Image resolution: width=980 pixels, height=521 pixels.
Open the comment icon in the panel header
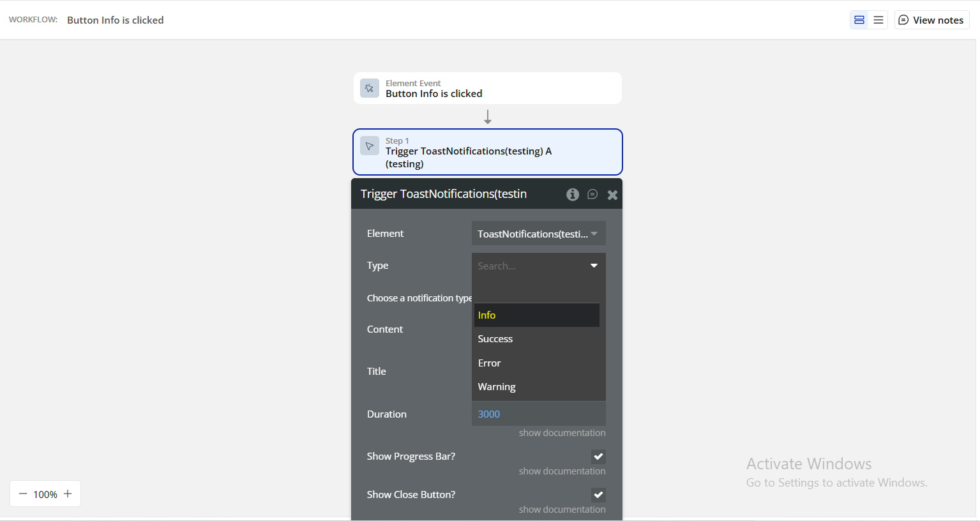click(x=592, y=194)
